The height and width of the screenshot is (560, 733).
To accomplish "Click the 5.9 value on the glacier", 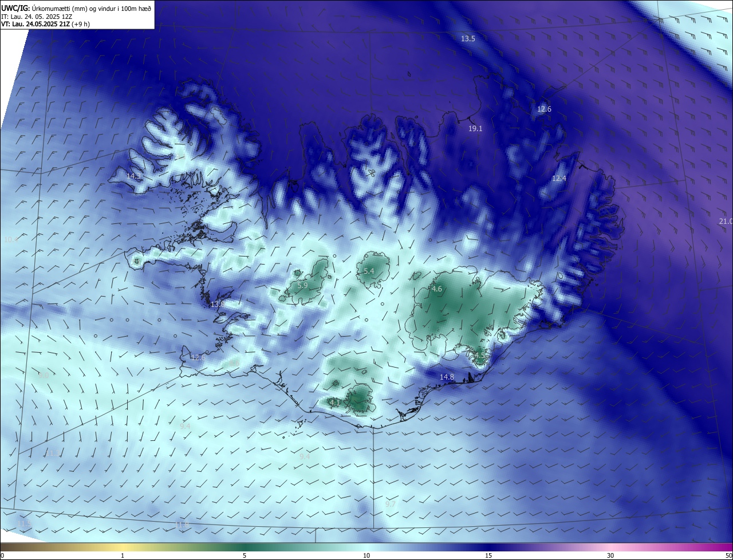I will [x=302, y=285].
